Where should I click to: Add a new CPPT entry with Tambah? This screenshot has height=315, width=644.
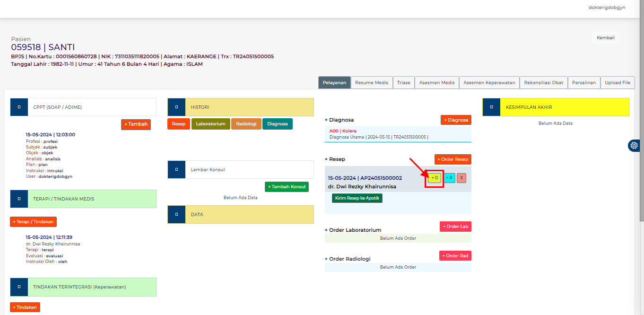tap(136, 124)
